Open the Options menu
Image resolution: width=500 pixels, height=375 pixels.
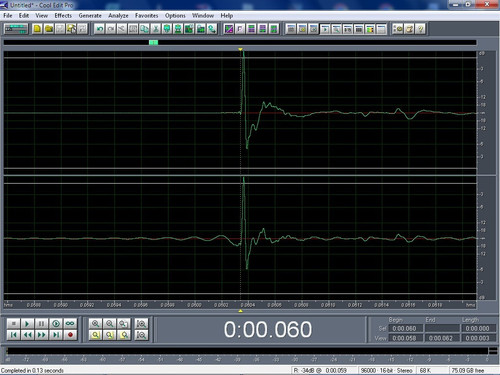(x=175, y=16)
